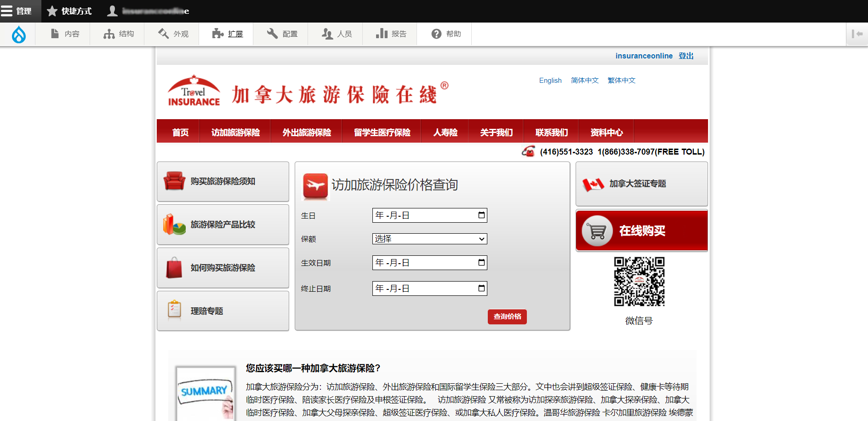This screenshot has height=421, width=868.
Task: Expand the 保额 选择 dropdown
Action: 429,239
